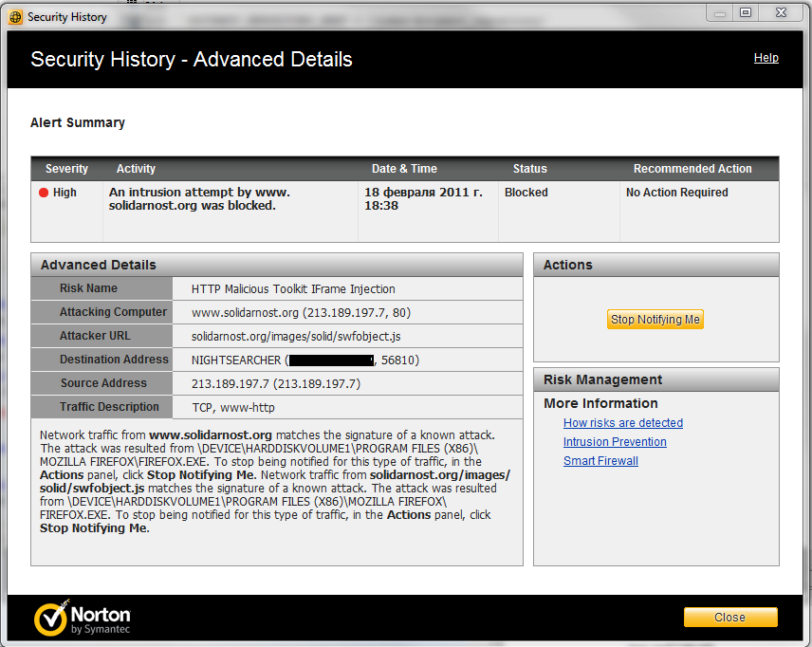The width and height of the screenshot is (812, 647).
Task: Open the How risks are detected link
Action: coord(623,423)
